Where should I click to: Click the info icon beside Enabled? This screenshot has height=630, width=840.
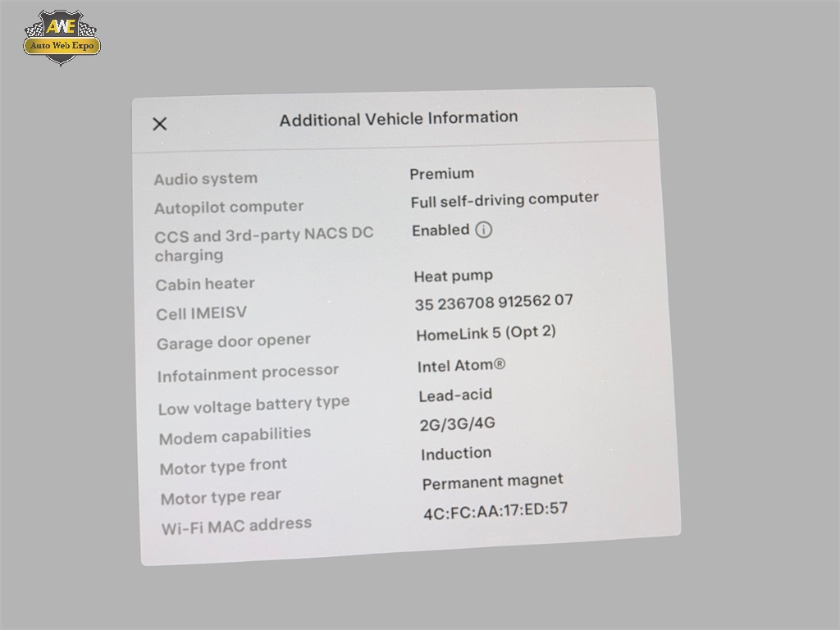click(x=484, y=230)
